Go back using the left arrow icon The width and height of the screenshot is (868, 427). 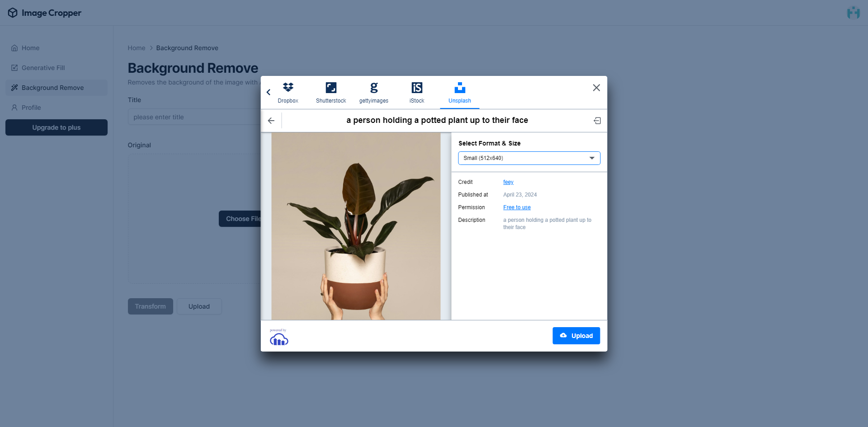271,121
